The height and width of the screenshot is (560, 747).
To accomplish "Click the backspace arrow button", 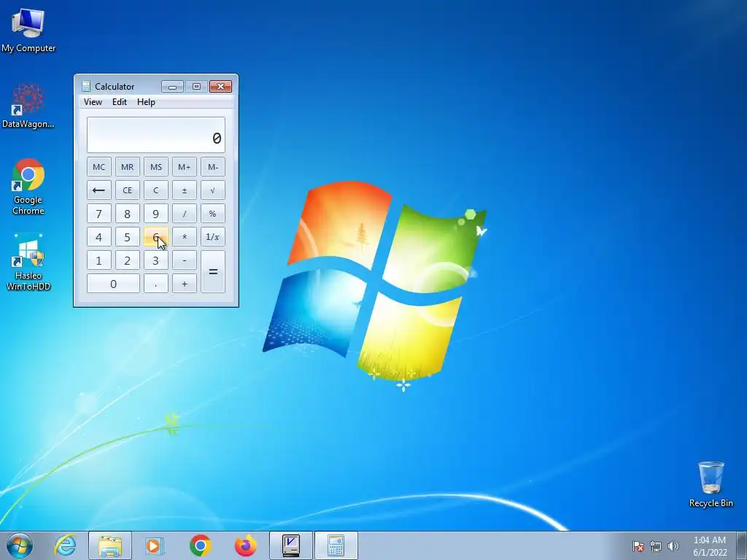I will coord(99,190).
